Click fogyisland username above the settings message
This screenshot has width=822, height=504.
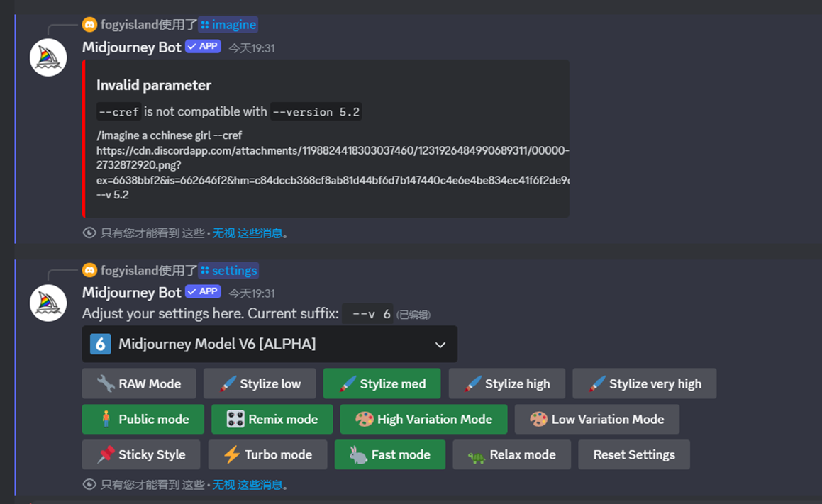pos(130,270)
